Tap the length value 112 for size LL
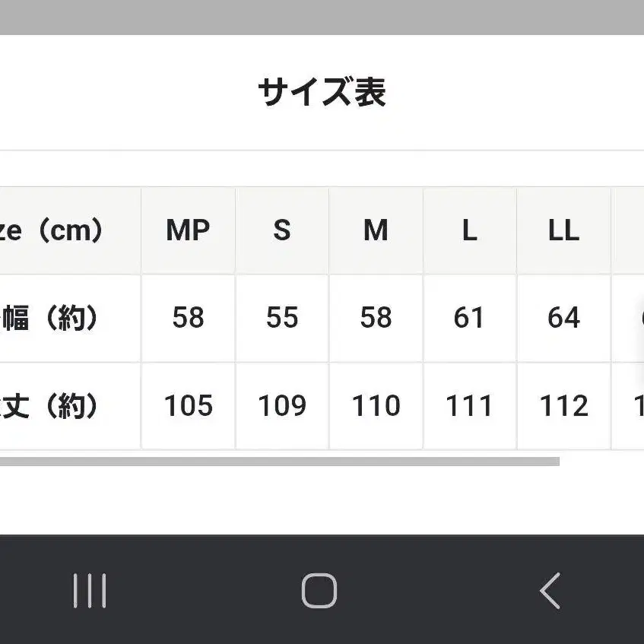This screenshot has width=644, height=644. pos(563,407)
